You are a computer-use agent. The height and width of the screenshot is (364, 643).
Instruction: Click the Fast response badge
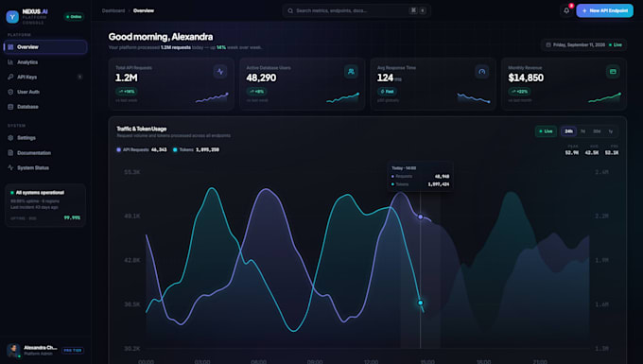tap(387, 92)
